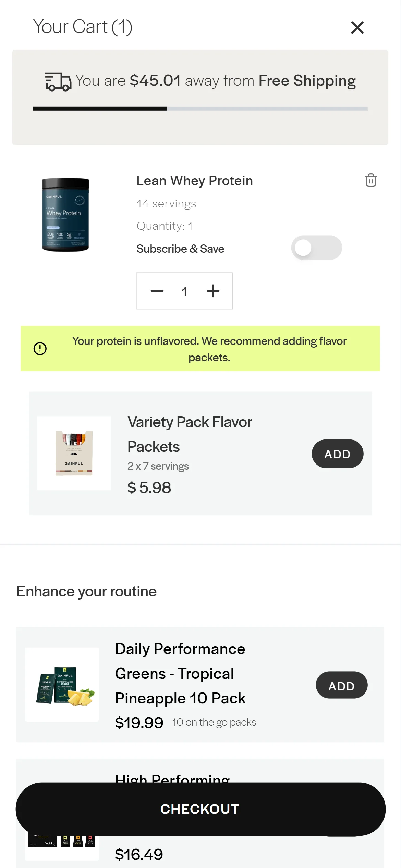The width and height of the screenshot is (401, 868).
Task: Click the free shipping progress bar
Action: pyautogui.click(x=200, y=109)
